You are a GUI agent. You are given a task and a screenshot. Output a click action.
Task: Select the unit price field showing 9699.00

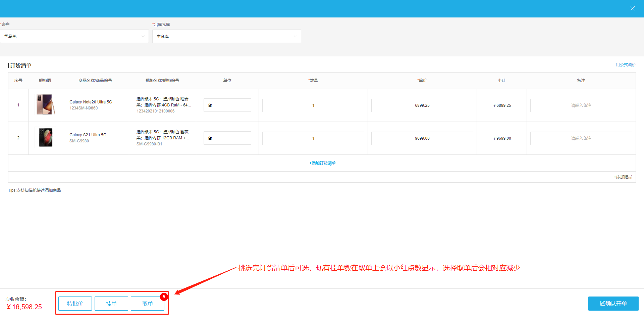click(422, 138)
